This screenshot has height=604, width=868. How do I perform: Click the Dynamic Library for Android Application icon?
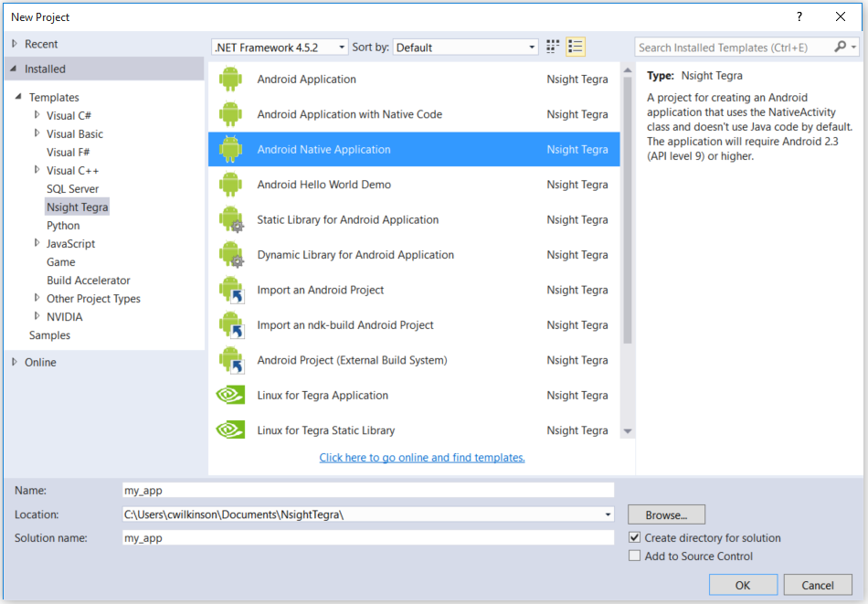click(231, 255)
